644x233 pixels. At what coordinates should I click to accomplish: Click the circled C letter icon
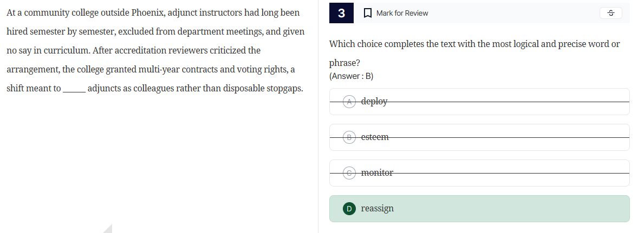(350, 172)
